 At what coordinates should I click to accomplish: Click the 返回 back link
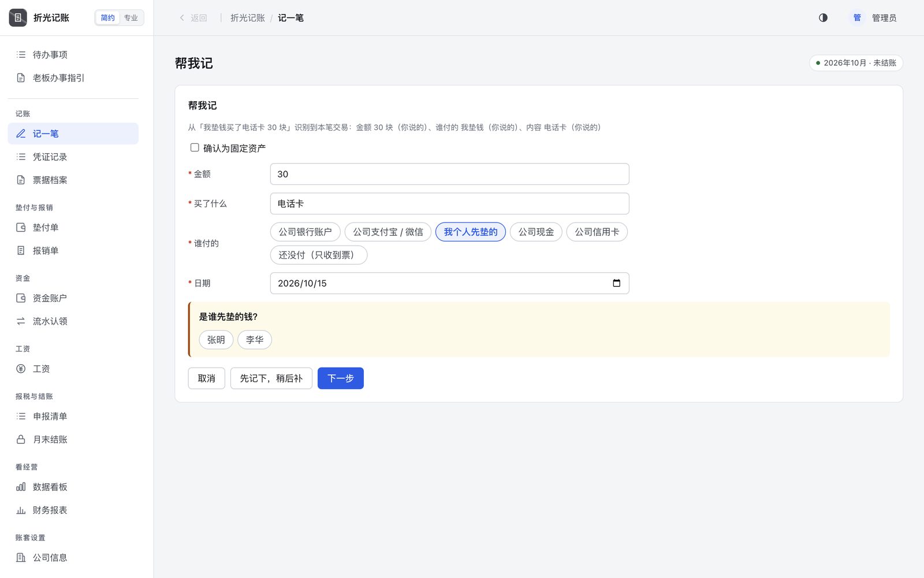(x=193, y=18)
